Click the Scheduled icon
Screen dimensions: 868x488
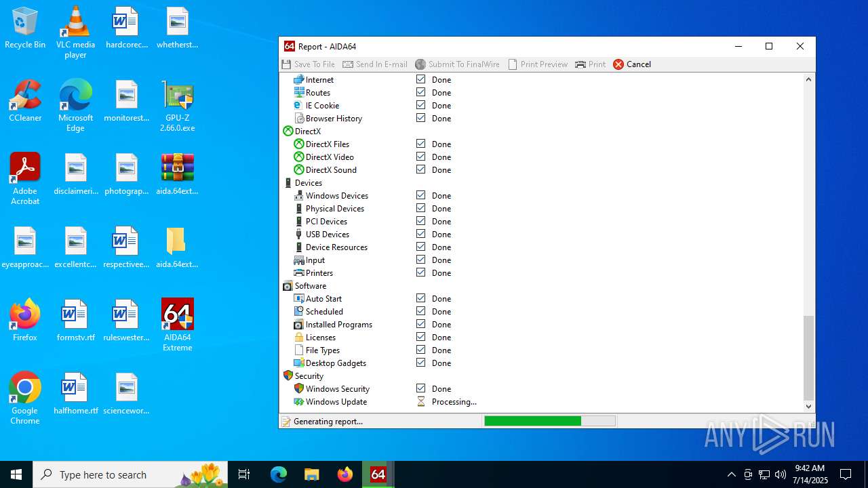[298, 311]
